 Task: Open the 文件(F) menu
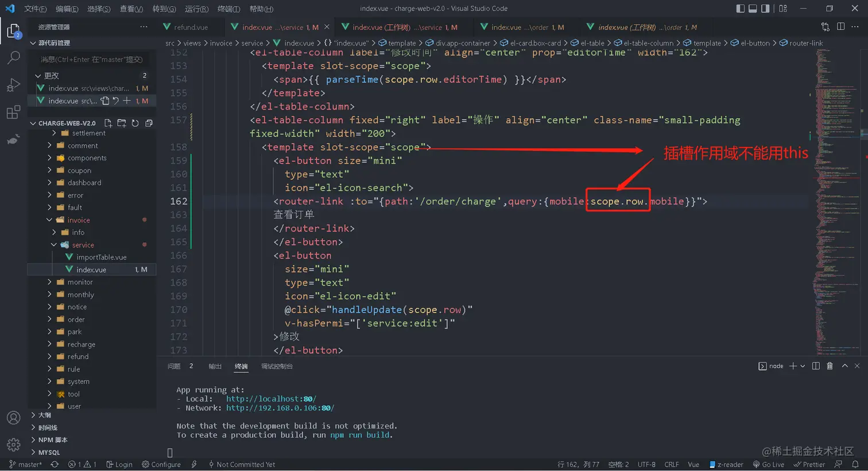tap(36, 9)
